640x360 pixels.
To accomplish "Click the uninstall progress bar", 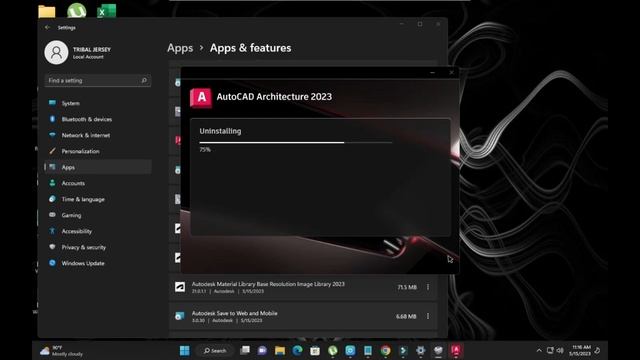I will pos(296,142).
